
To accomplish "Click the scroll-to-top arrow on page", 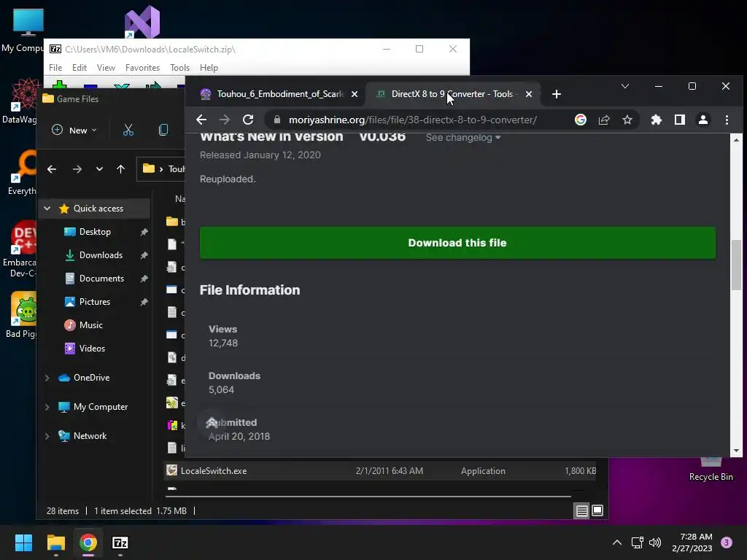I will click(x=212, y=422).
